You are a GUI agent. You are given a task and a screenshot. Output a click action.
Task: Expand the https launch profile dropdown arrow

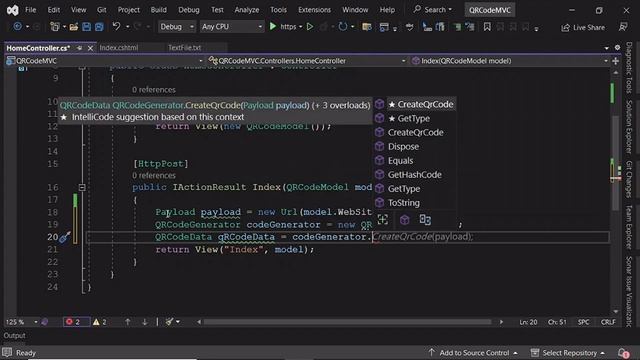(x=301, y=27)
